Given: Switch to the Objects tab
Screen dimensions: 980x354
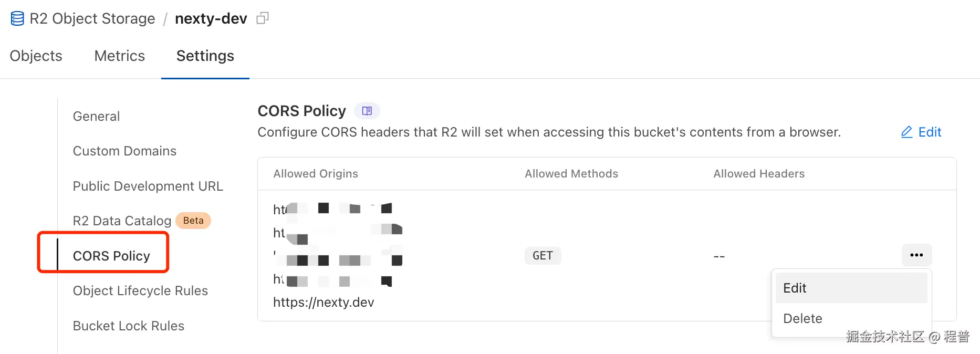Looking at the screenshot, I should 36,56.
